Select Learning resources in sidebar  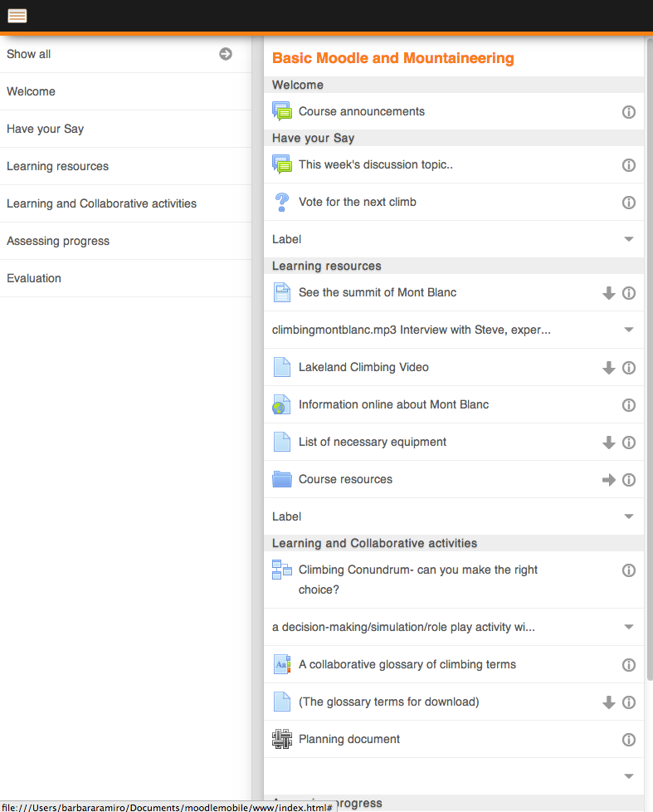click(126, 166)
